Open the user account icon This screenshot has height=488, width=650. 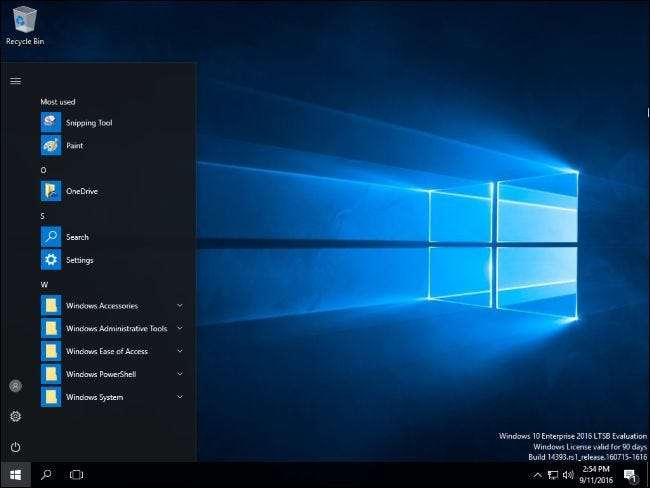coord(15,386)
